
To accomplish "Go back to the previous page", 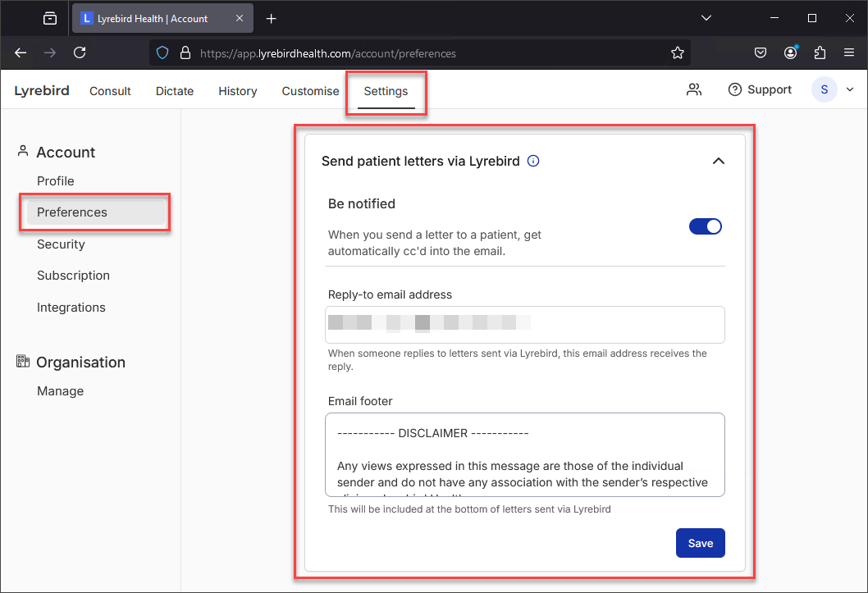I will 21,52.
